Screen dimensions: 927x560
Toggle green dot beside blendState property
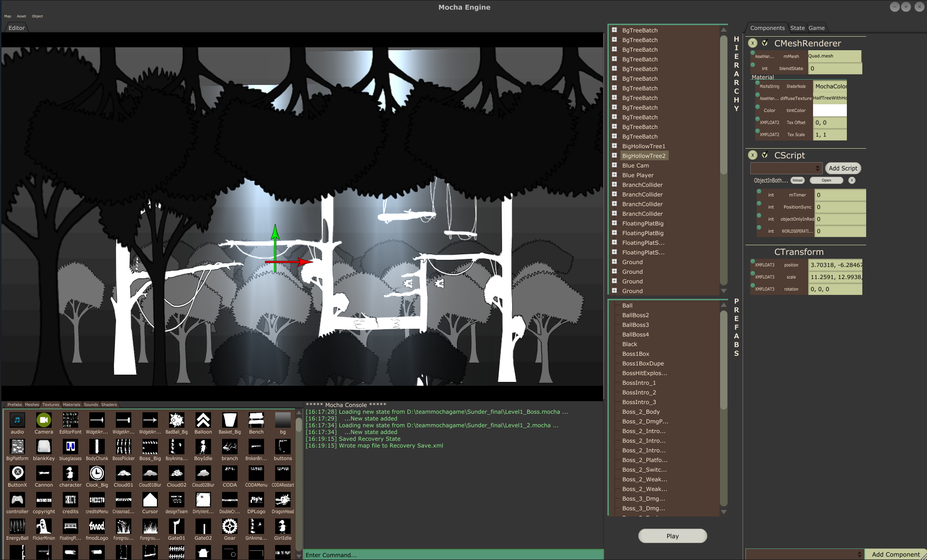point(753,65)
